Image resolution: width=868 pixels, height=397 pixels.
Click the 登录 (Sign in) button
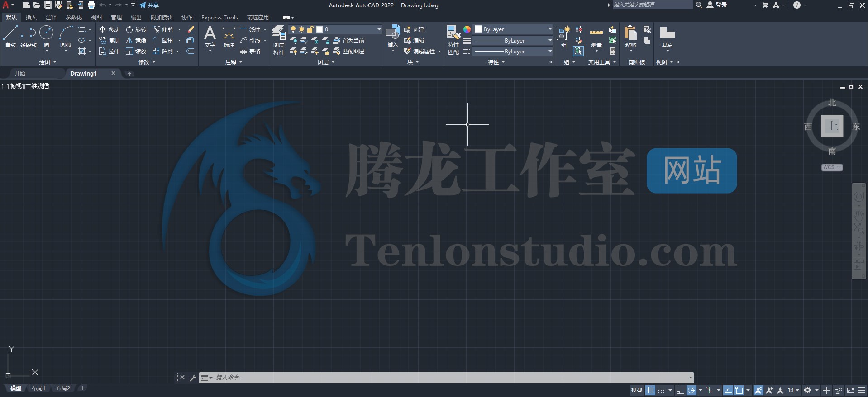(717, 5)
